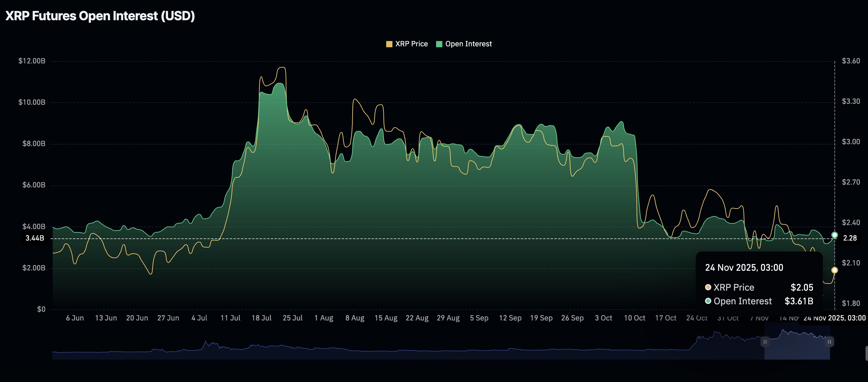Click the yellow XRP Price legend swatch
The width and height of the screenshot is (868, 382).
pos(390,44)
